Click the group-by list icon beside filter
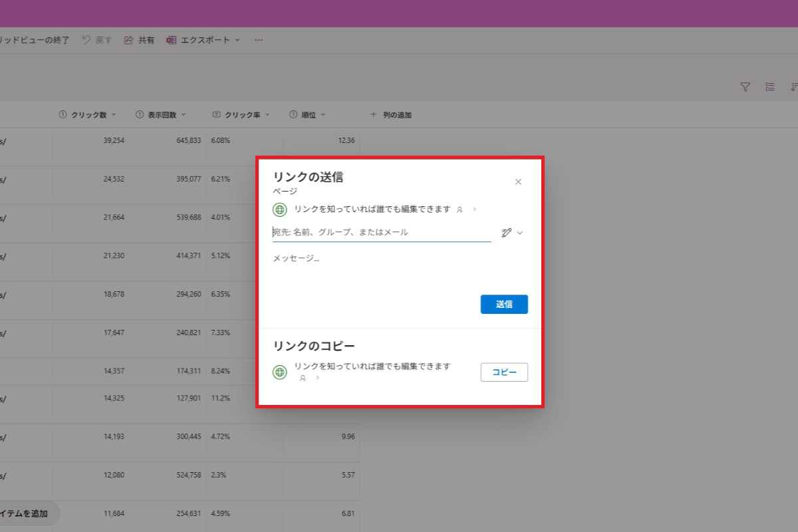Viewport: 798px width, 532px height. [770, 86]
